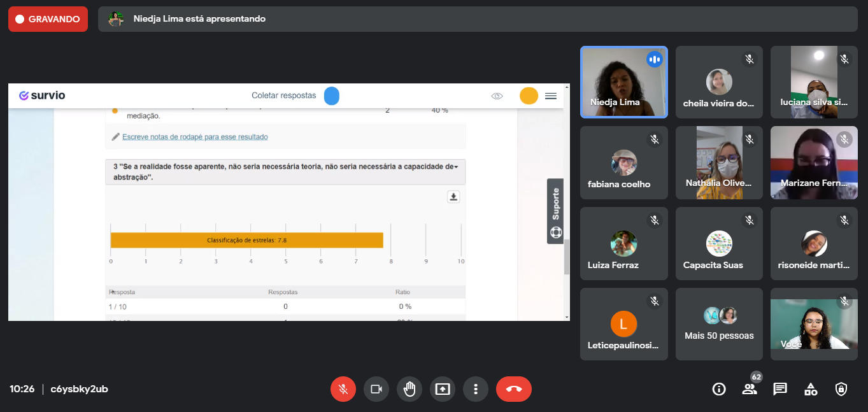Open more options three-dot menu
Image resolution: width=868 pixels, height=412 pixels.
pos(476,389)
